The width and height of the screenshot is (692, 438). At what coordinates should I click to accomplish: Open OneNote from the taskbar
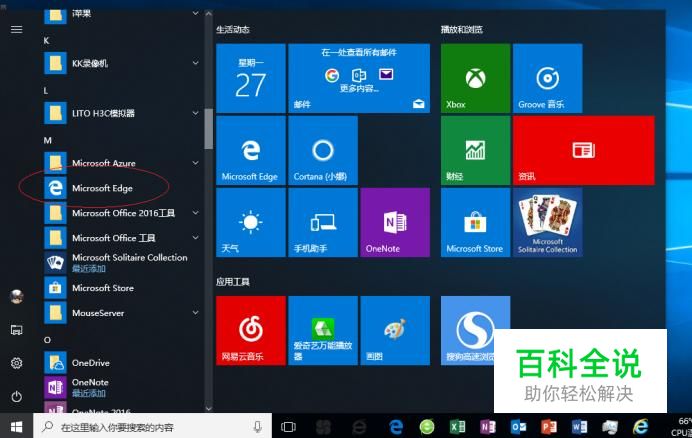(x=488, y=427)
